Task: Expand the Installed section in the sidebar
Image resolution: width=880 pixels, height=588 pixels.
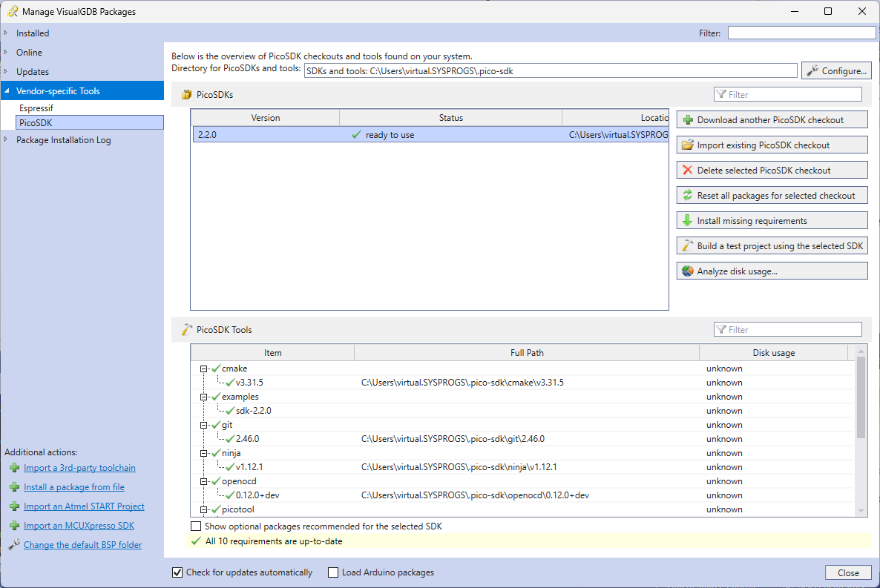Action: pyautogui.click(x=6, y=33)
